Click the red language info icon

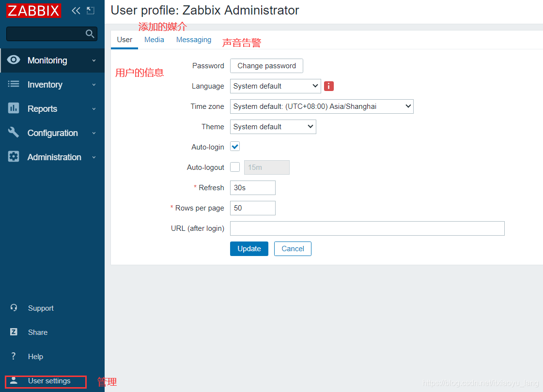point(328,86)
